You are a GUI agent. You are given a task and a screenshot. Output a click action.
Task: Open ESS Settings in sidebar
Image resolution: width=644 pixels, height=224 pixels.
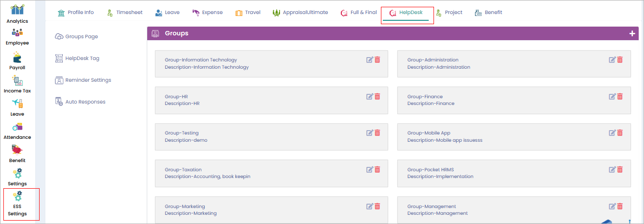tap(17, 204)
